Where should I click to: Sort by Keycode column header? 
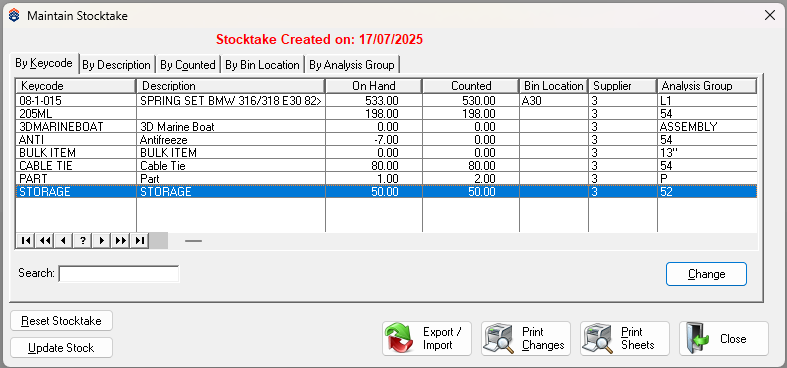coord(76,86)
